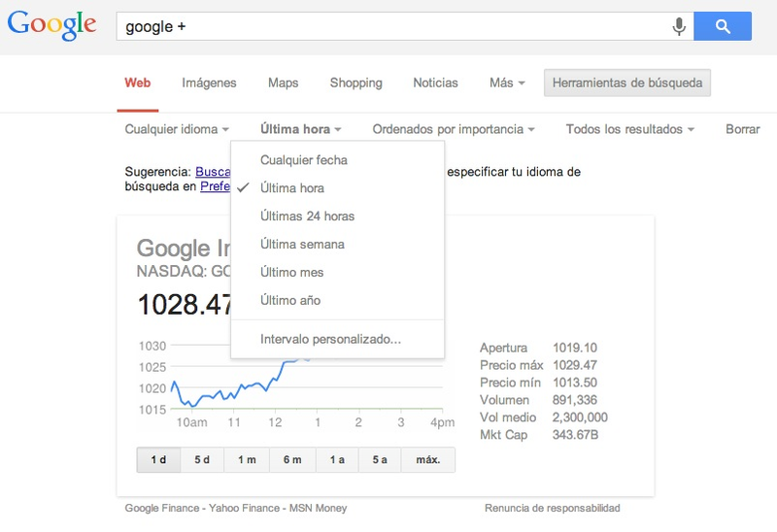This screenshot has width=777, height=532.
Task: Expand Todos los resultados dropdown
Action: click(x=629, y=129)
